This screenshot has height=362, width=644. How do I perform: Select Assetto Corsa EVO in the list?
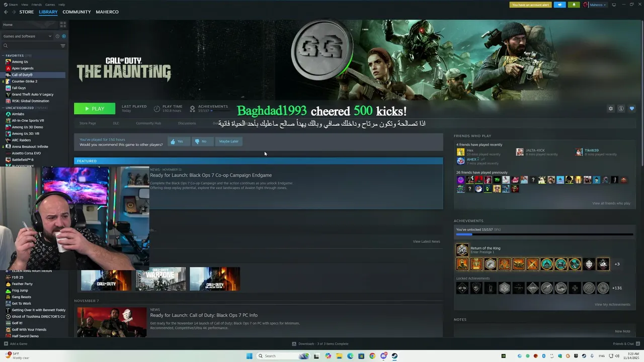26,153
